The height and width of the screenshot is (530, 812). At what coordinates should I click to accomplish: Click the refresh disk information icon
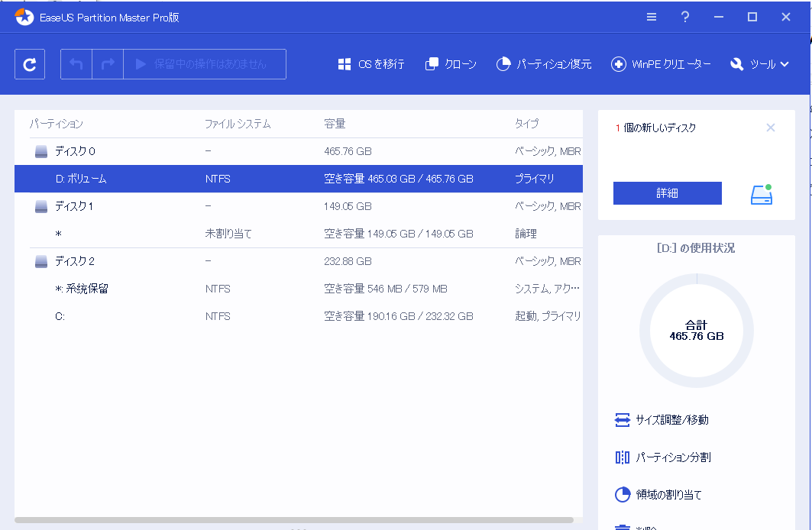(30, 65)
